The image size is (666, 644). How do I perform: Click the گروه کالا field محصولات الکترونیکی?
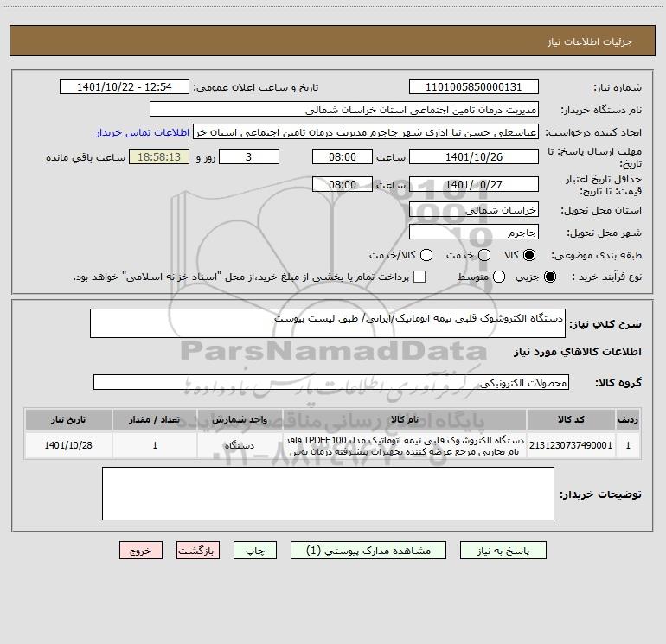coord(331,382)
